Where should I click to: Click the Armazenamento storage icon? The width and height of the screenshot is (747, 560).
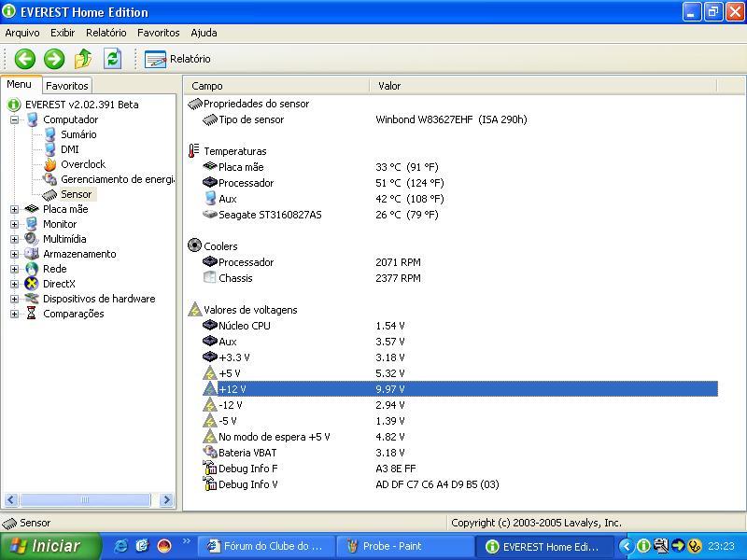point(32,254)
